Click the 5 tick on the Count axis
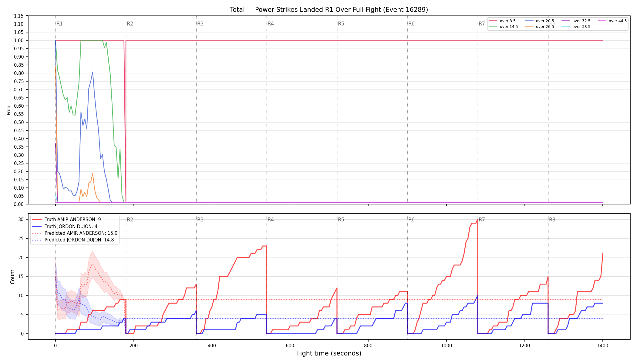This screenshot has width=637, height=364. coord(22,315)
